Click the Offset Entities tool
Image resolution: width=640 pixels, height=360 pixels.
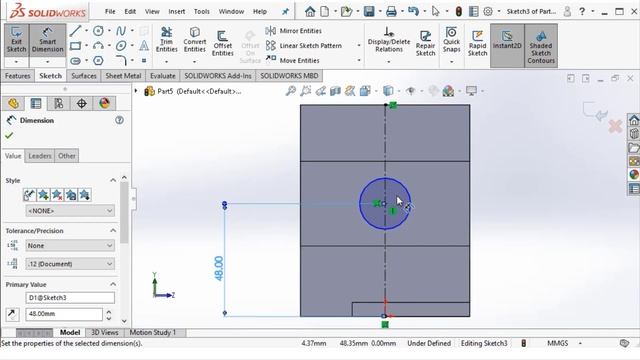(x=222, y=43)
